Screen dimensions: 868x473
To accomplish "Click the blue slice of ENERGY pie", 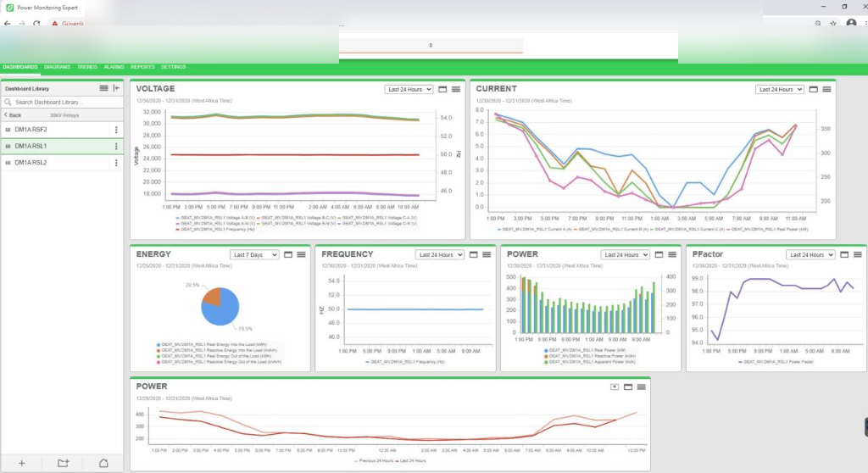I will [x=223, y=313].
